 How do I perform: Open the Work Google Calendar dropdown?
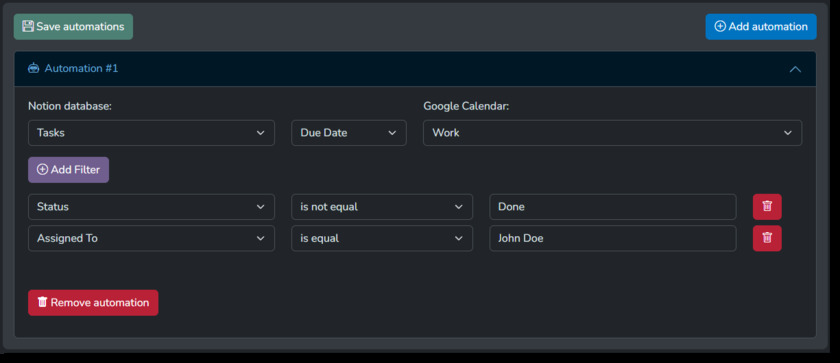click(x=612, y=133)
